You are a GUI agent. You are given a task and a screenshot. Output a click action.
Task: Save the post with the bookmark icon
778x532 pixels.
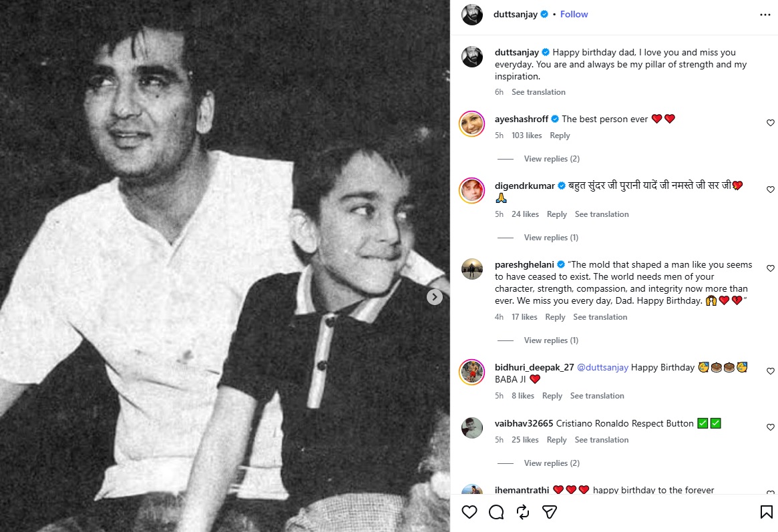click(766, 512)
